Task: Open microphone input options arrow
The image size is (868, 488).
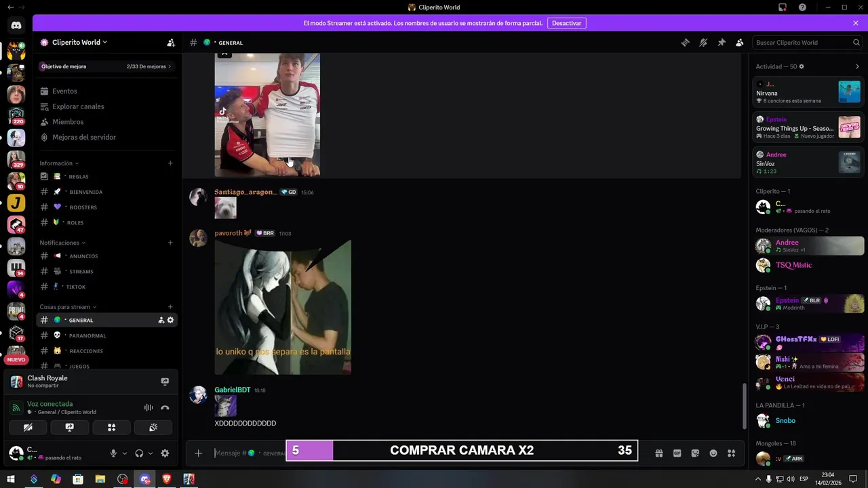Action: (125, 453)
